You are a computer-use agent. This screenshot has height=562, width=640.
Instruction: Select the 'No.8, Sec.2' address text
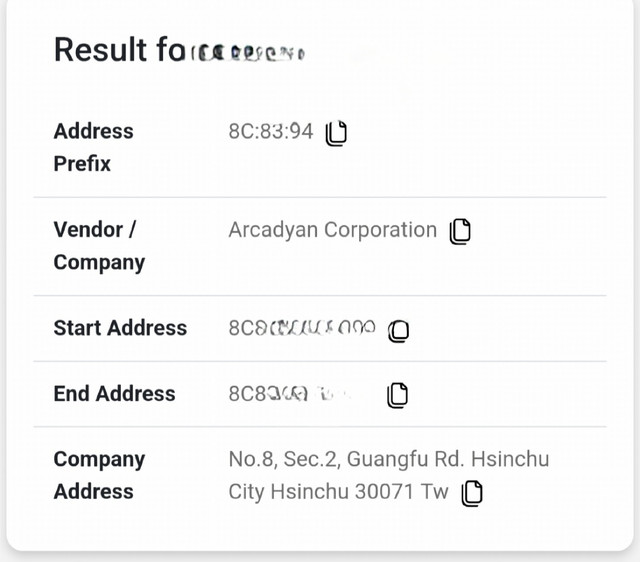[283, 459]
